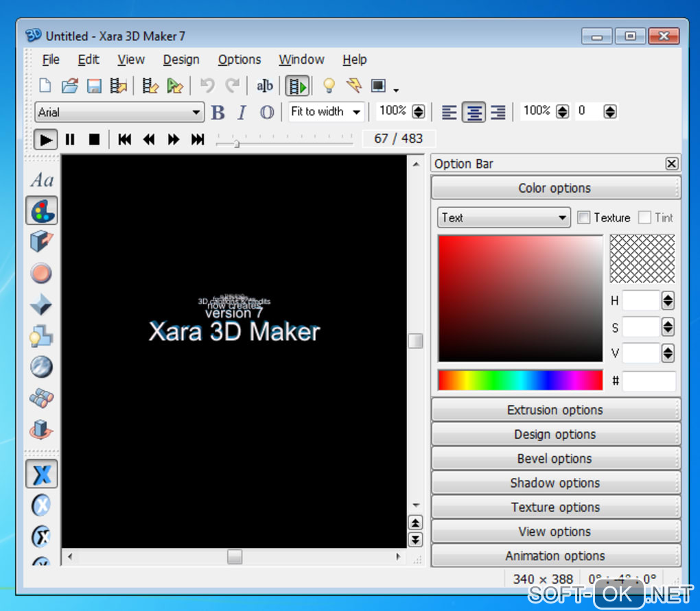The height and width of the screenshot is (611, 700).
Task: Expand Animation options panel
Action: click(555, 555)
